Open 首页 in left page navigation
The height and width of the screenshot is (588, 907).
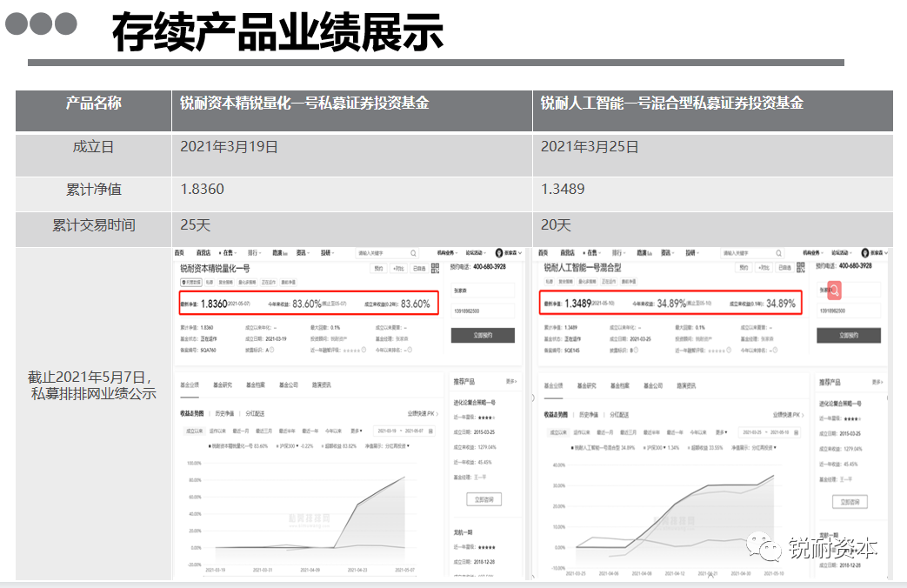tap(179, 253)
